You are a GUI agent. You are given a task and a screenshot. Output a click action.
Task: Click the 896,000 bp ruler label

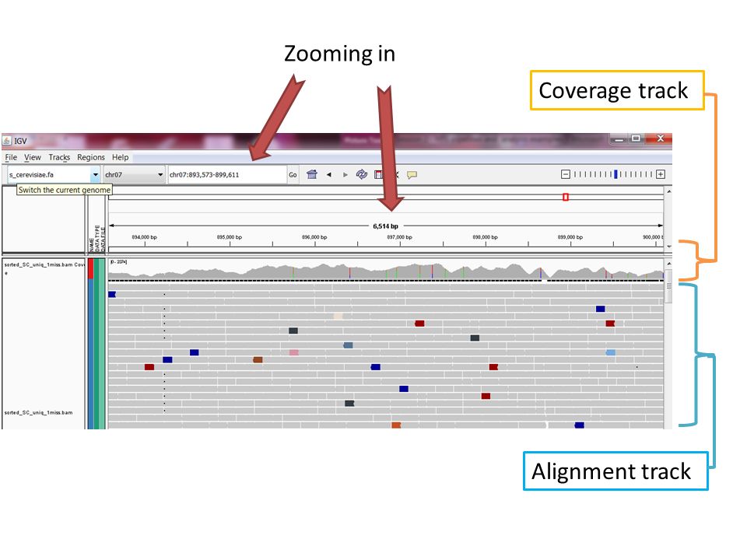click(x=314, y=237)
